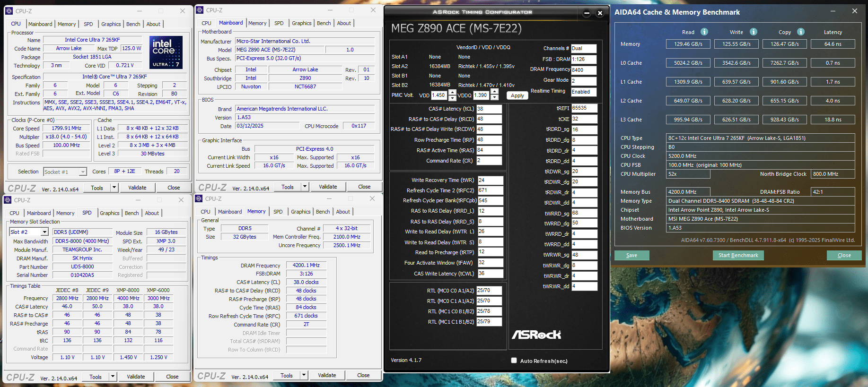Viewport: 868px width, 387px height.
Task: Click Validate in the CPU tab window
Action: pyautogui.click(x=137, y=188)
